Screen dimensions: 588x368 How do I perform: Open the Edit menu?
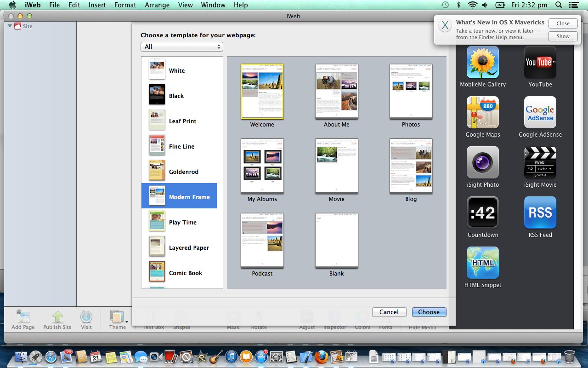pyautogui.click(x=74, y=5)
